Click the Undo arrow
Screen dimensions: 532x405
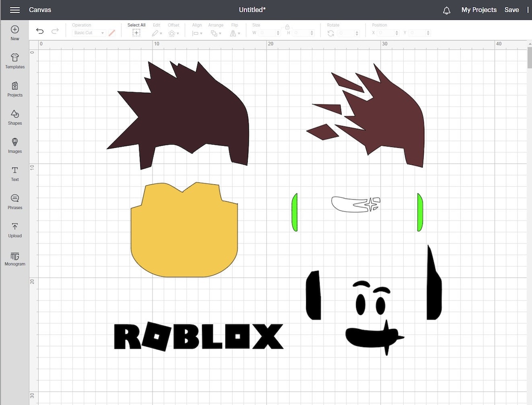tap(40, 30)
